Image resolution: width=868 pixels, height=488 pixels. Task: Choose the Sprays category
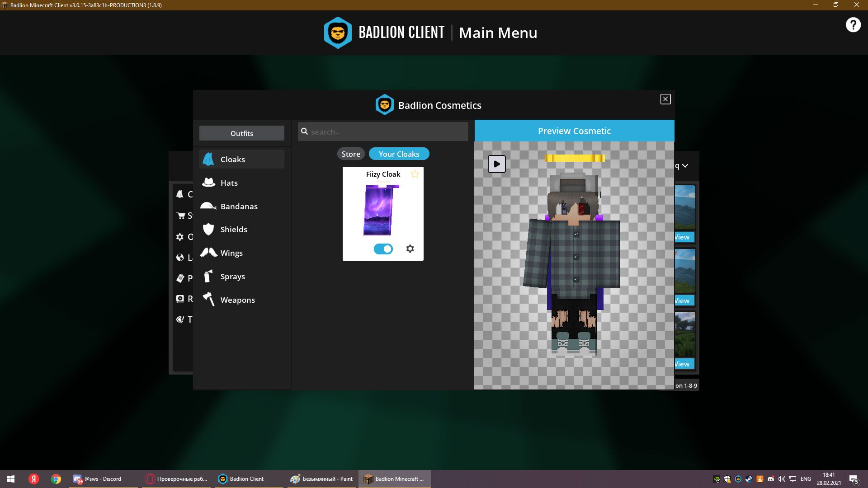(x=242, y=277)
